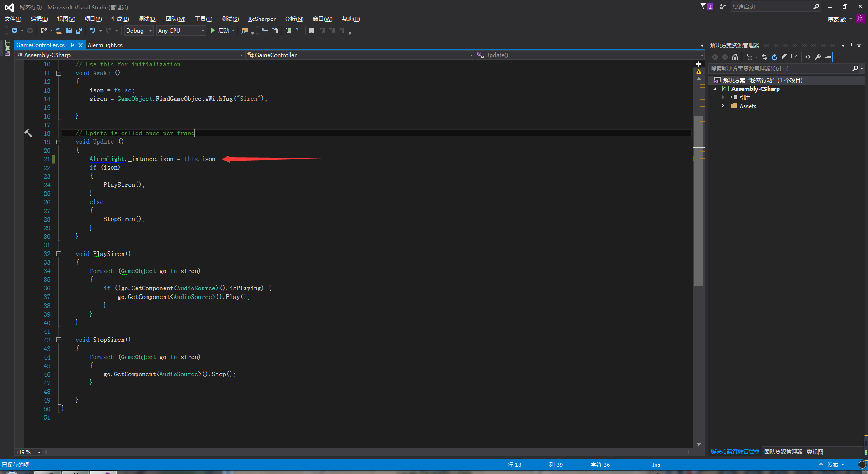This screenshot has height=474, width=868.
Task: Click the horizontal scrollbar at editor bottom
Action: 368,452
